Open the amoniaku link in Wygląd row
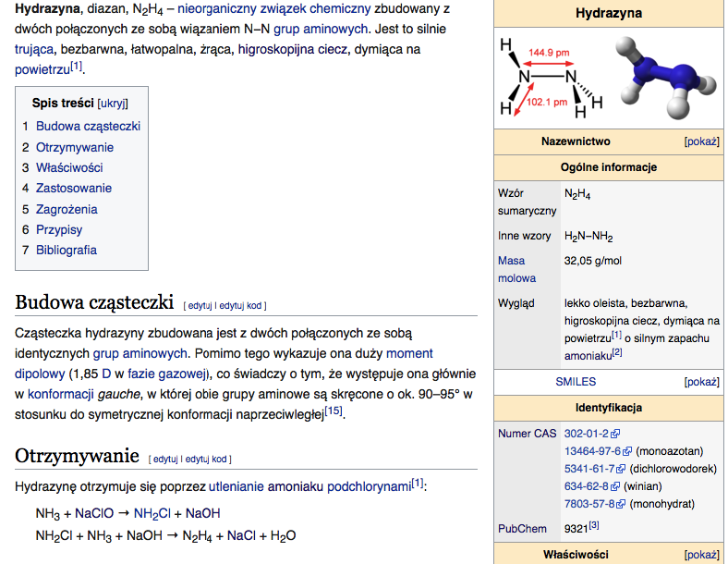This screenshot has width=728, height=564. click(588, 356)
